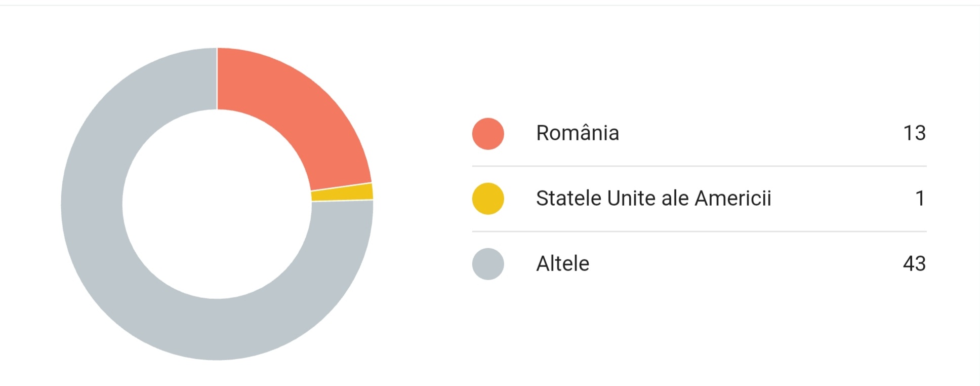Click blank space right of Americii text
This screenshot has width=980, height=386.
840,198
